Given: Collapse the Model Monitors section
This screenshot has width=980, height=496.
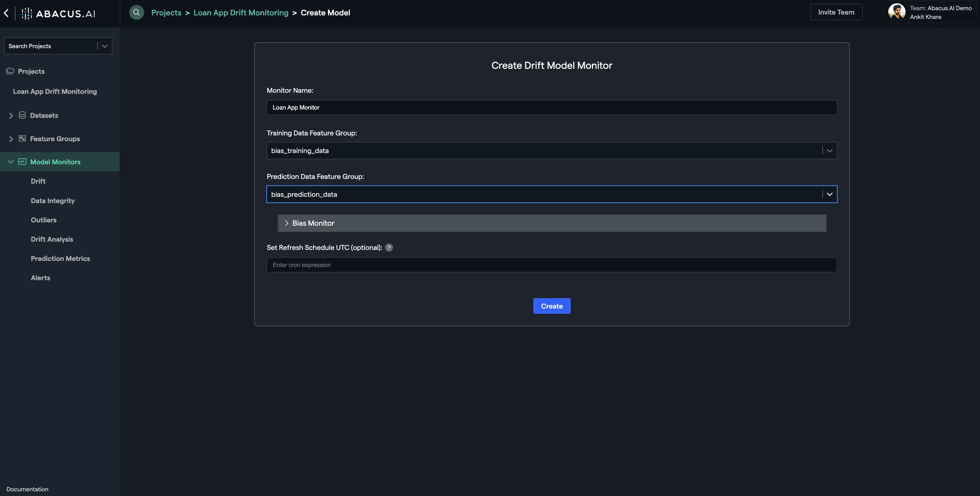Looking at the screenshot, I should click(11, 162).
